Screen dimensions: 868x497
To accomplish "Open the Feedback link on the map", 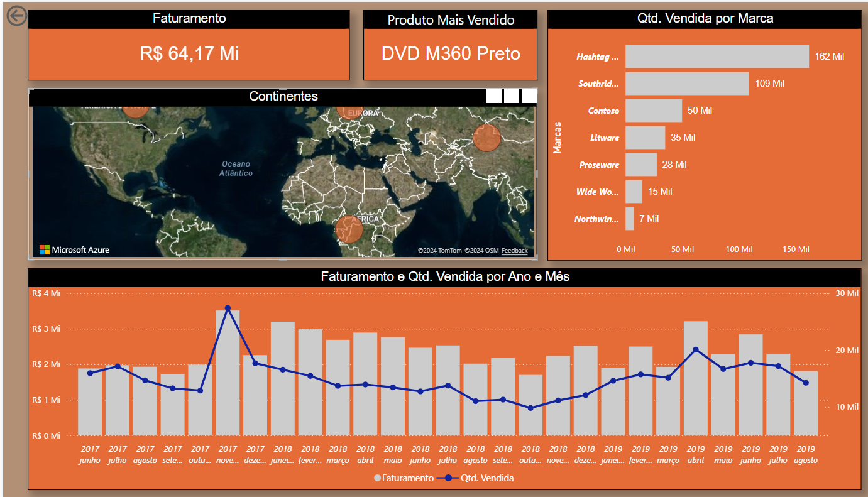I will (515, 251).
